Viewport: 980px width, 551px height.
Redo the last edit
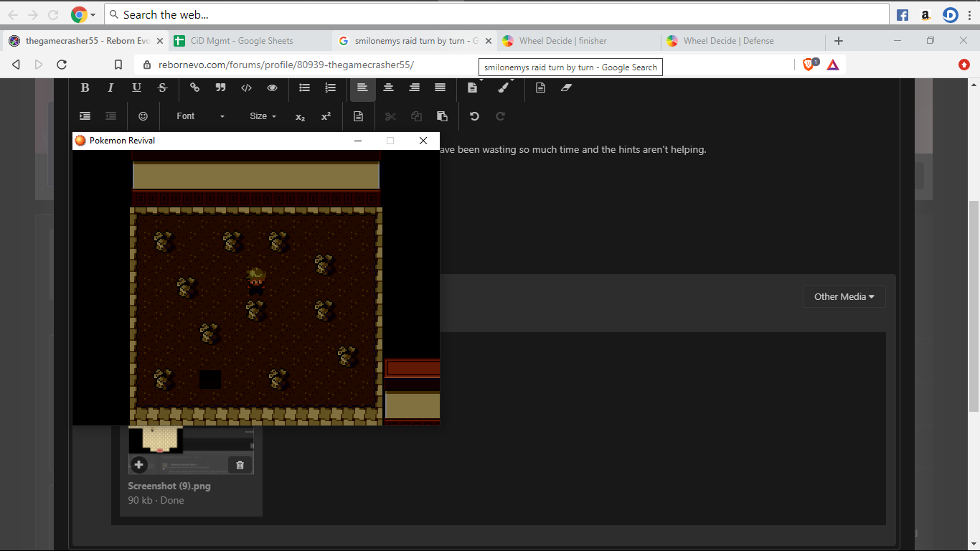(x=500, y=116)
